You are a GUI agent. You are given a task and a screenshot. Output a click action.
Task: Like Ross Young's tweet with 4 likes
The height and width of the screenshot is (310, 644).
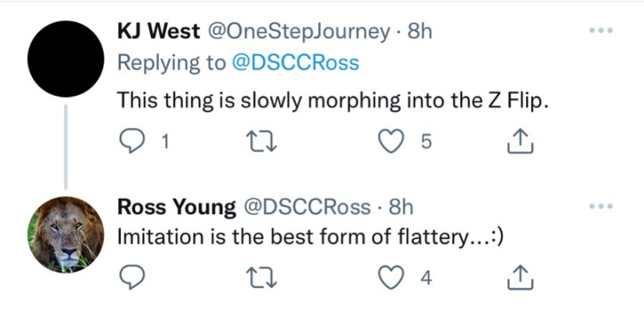coord(389,279)
